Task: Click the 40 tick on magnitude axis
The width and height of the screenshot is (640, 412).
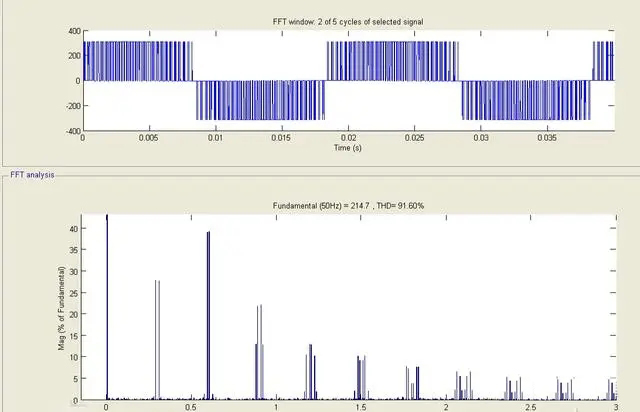Action: (x=72, y=228)
